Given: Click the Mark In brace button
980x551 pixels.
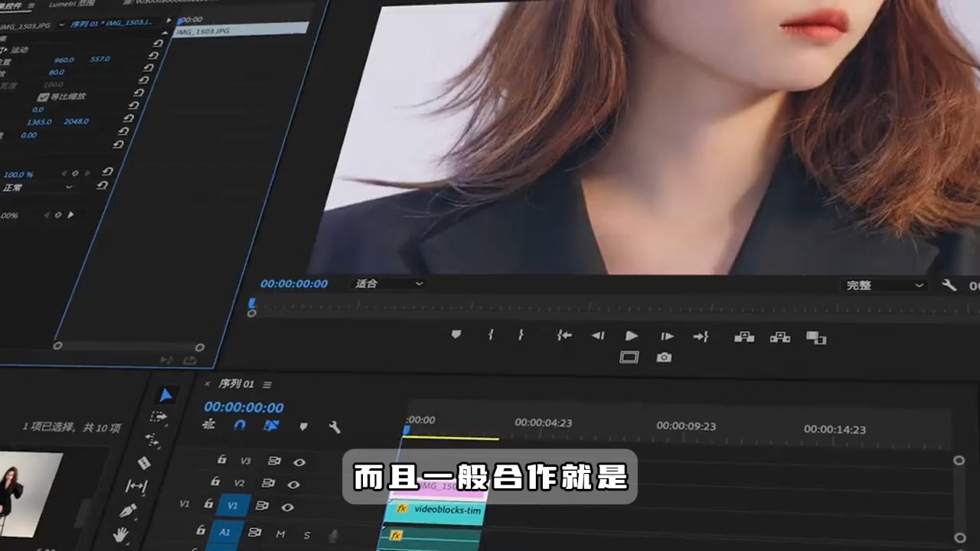Looking at the screenshot, I should point(491,334).
